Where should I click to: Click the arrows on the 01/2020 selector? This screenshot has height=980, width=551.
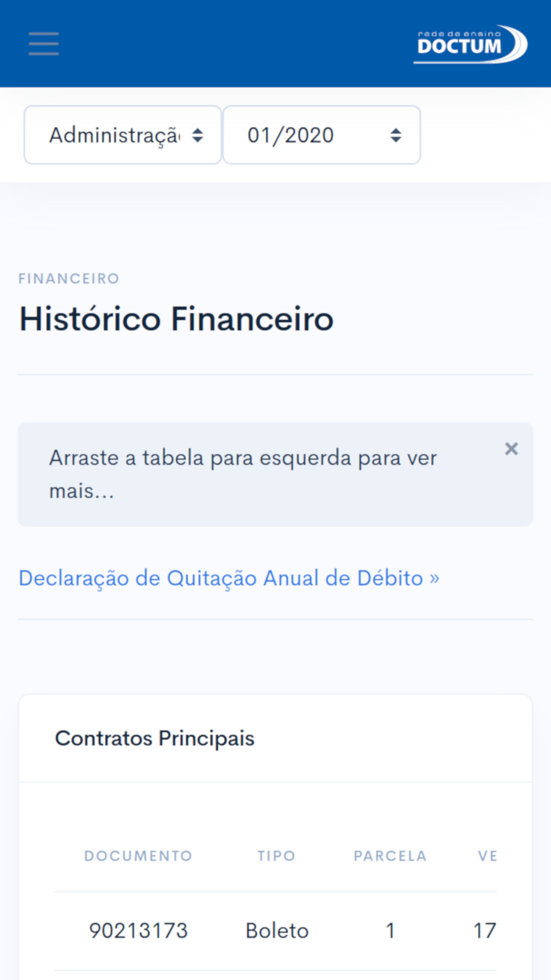[x=396, y=135]
